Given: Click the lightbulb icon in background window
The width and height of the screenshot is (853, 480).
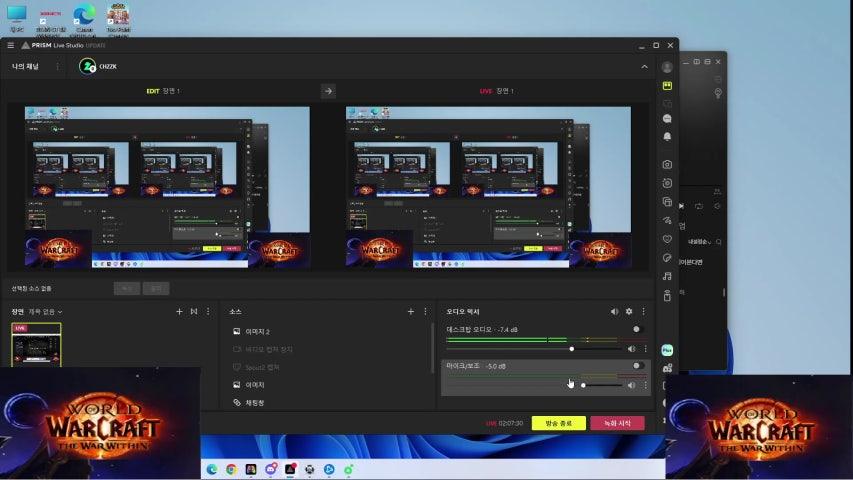Looking at the screenshot, I should pyautogui.click(x=718, y=94).
